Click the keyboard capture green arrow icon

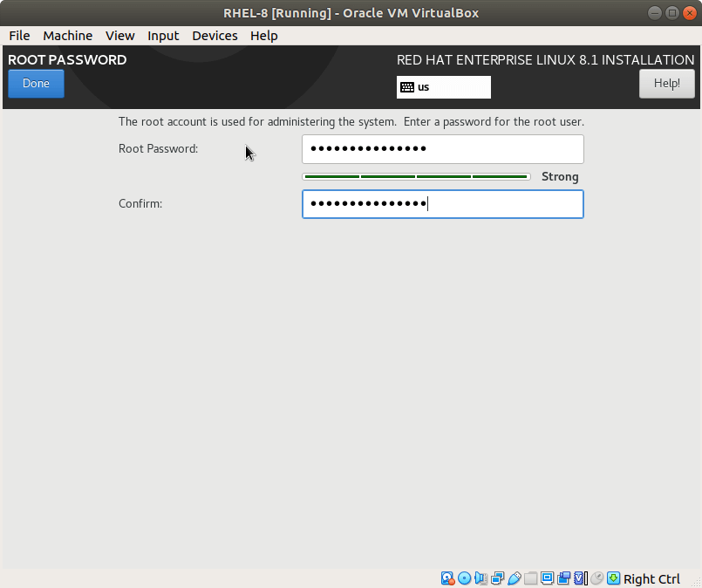tap(613, 578)
